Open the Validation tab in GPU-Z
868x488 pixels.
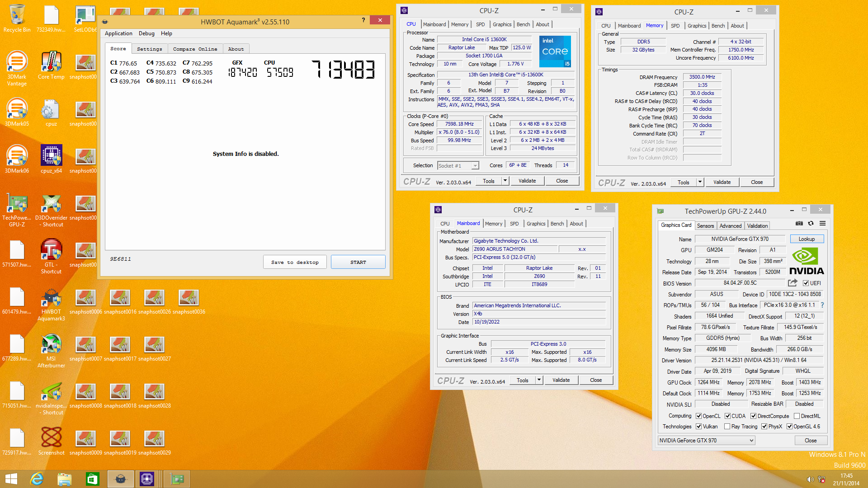point(757,225)
